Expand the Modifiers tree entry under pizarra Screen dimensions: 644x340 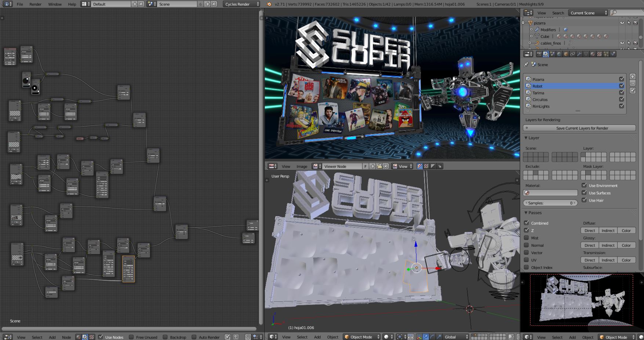point(531,30)
